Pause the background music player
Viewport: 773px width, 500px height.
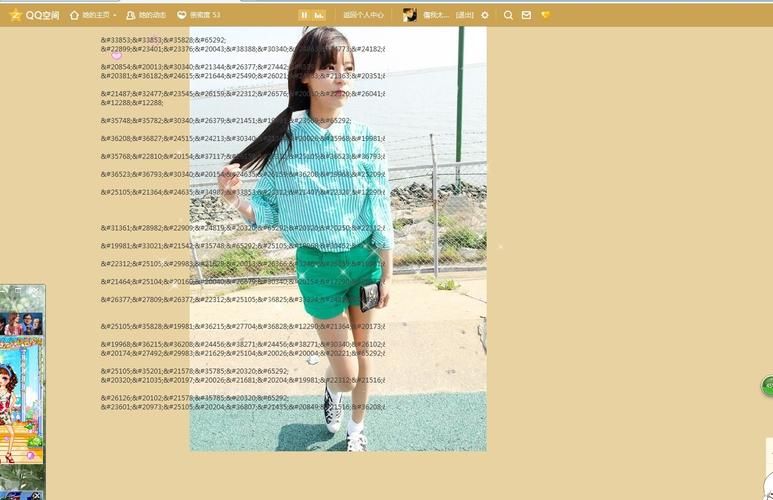pyautogui.click(x=304, y=15)
